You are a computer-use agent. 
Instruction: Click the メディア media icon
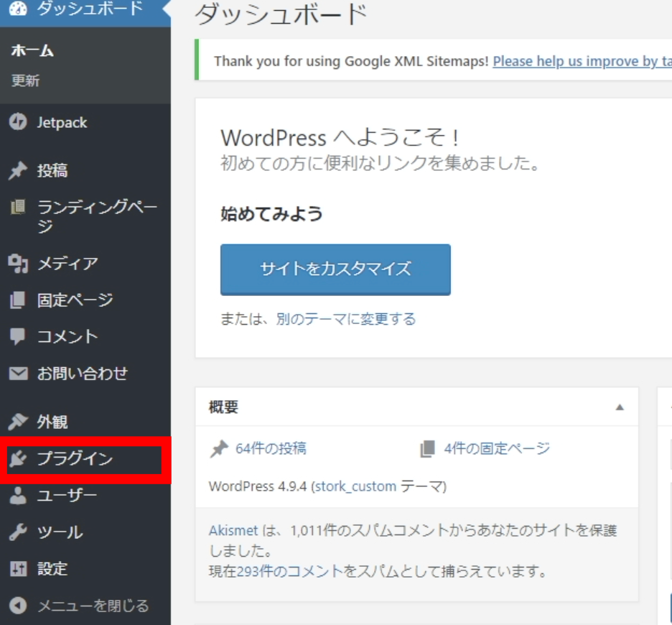(x=18, y=263)
